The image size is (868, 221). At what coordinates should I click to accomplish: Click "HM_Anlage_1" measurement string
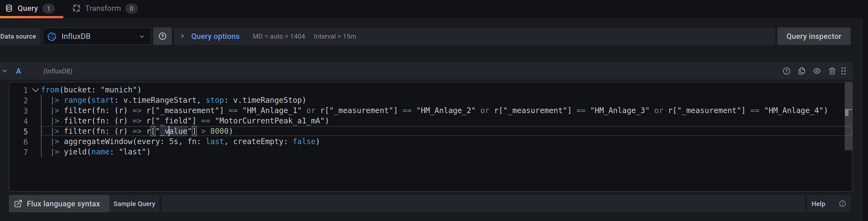pyautogui.click(x=272, y=110)
